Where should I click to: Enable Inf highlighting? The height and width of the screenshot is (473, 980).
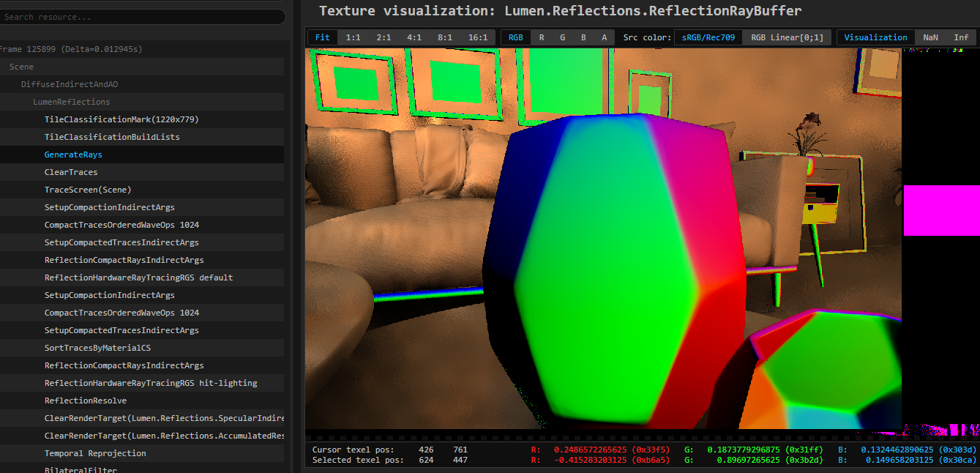[960, 37]
